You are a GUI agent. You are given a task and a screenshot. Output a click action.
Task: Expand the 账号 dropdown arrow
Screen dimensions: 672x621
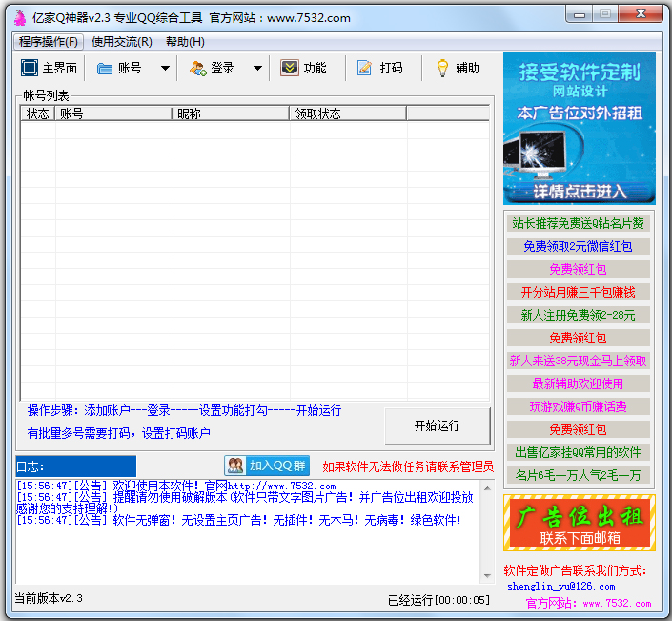pos(165,68)
